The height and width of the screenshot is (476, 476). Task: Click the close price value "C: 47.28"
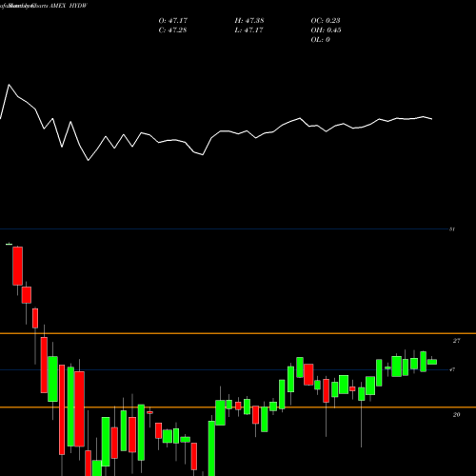[x=172, y=30]
